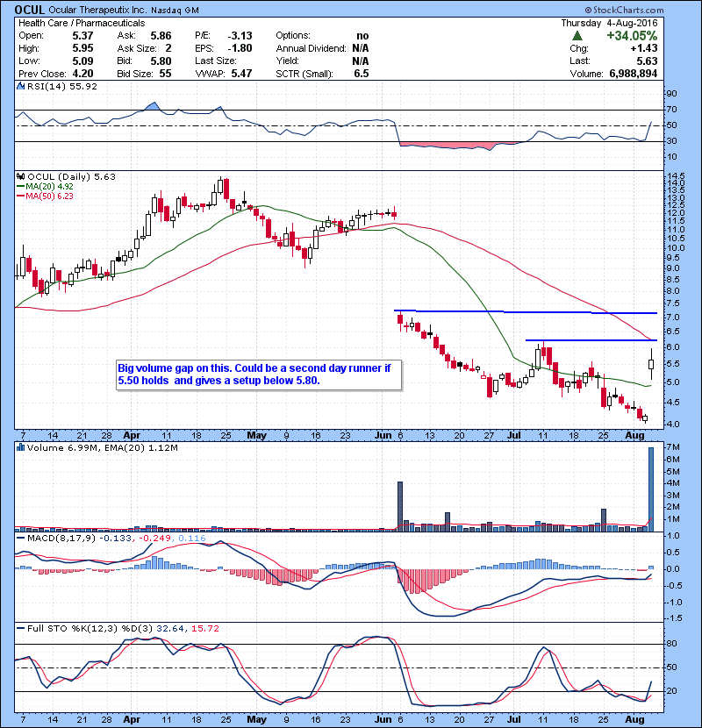
Task: Click the Annual Dividend N/A field
Action: [322, 48]
